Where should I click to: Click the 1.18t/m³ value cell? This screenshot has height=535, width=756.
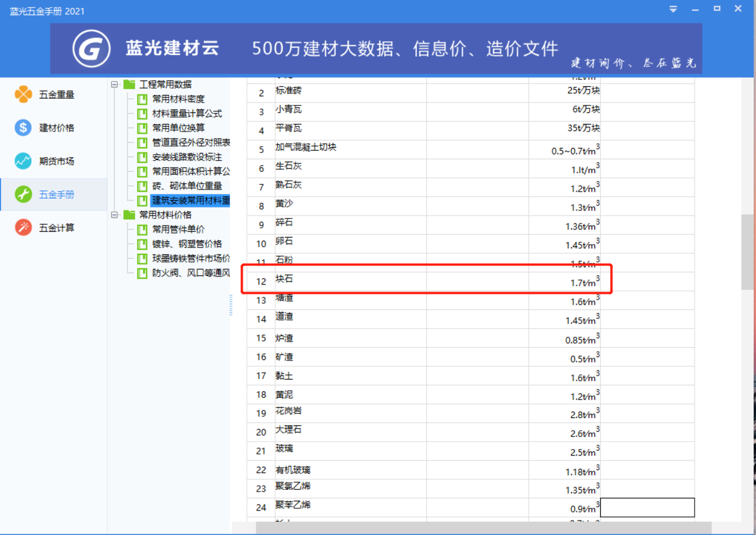pos(565,470)
